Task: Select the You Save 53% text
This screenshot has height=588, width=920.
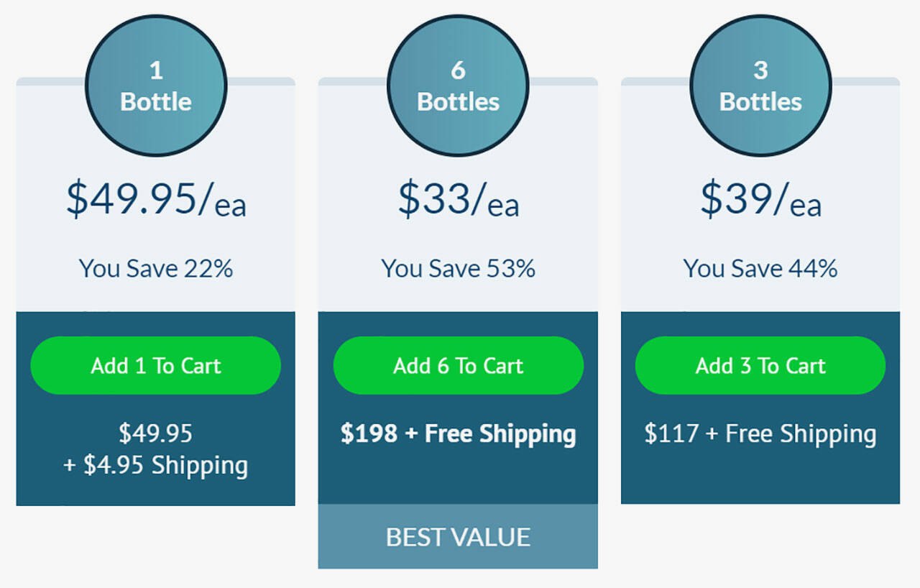Action: coord(458,269)
